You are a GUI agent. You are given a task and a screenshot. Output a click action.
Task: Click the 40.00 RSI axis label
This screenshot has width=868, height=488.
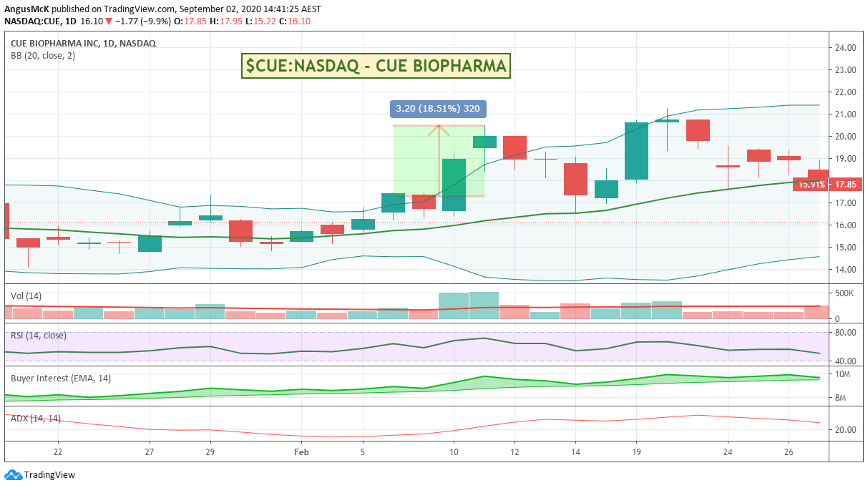(x=845, y=361)
